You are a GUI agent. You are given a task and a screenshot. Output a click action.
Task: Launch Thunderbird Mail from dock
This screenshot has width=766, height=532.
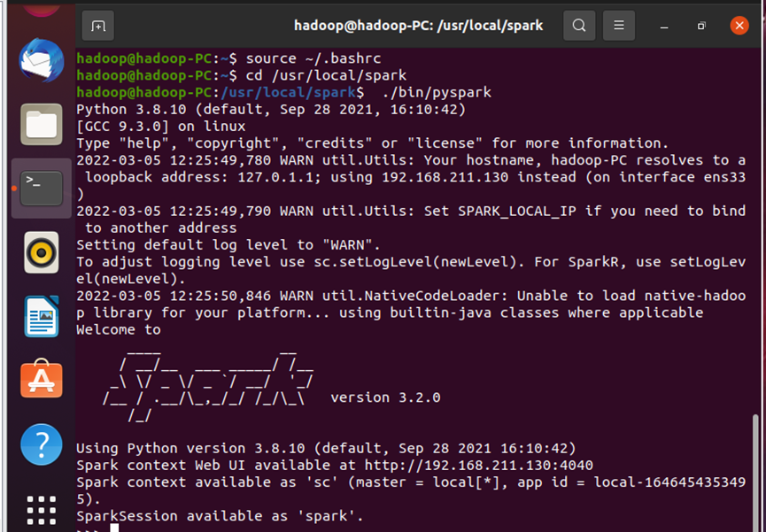point(42,61)
